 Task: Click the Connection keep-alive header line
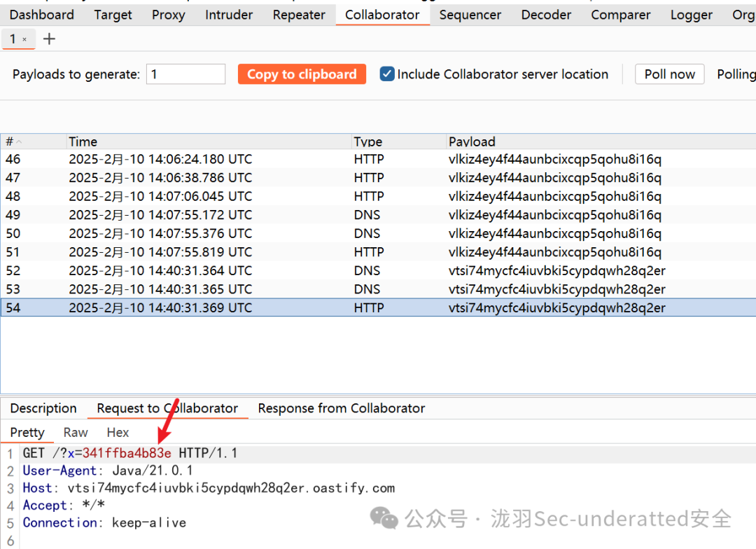coord(104,522)
